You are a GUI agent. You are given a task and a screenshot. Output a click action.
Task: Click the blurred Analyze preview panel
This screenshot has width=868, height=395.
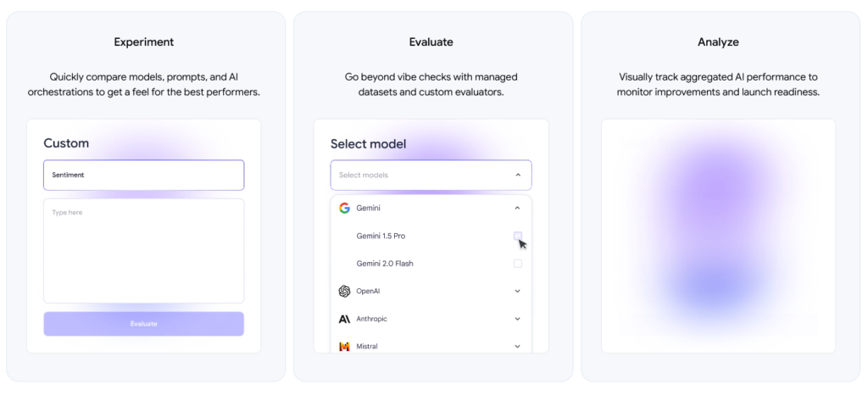click(718, 236)
